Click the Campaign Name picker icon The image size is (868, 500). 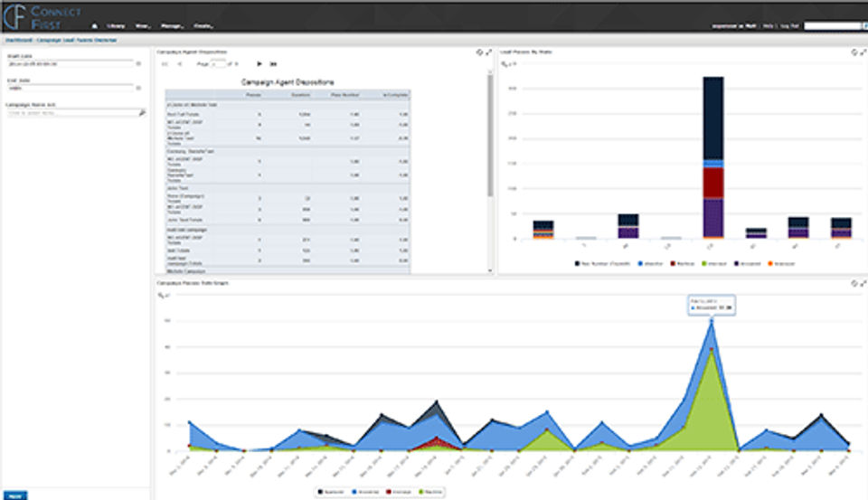(x=142, y=113)
